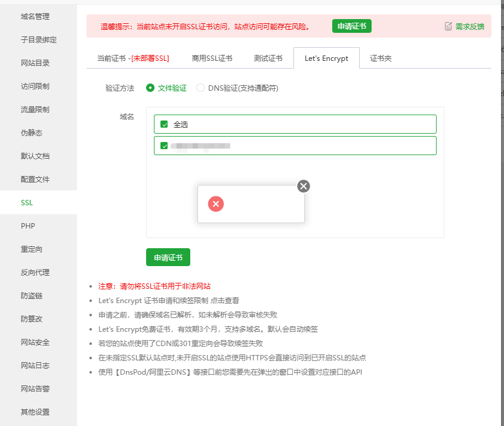Open 反向代理 in sidebar
The width and height of the screenshot is (504, 426).
[35, 272]
